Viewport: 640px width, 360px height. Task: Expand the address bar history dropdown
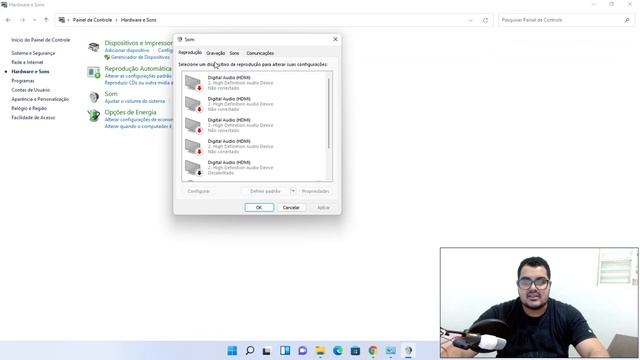pyautogui.click(x=471, y=20)
